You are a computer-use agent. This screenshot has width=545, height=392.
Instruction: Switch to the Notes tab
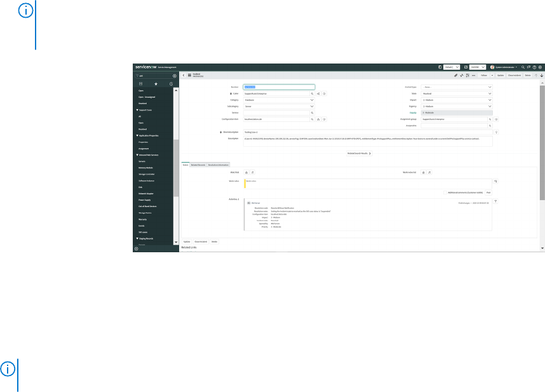[185, 165]
